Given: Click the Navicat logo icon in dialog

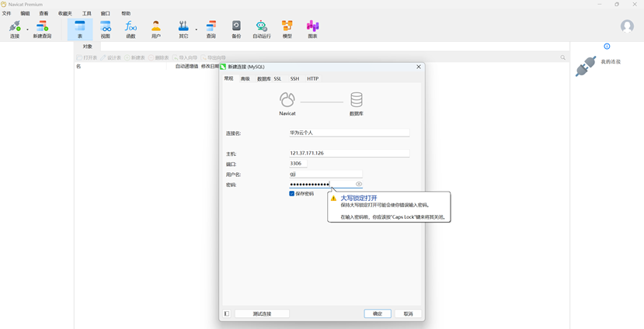Looking at the screenshot, I should (287, 99).
